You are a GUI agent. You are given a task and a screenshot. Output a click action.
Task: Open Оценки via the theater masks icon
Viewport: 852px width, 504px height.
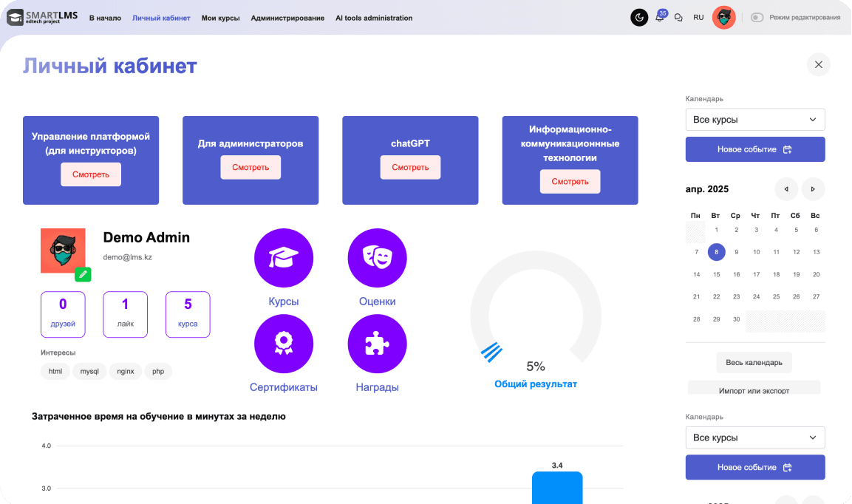[x=377, y=258]
